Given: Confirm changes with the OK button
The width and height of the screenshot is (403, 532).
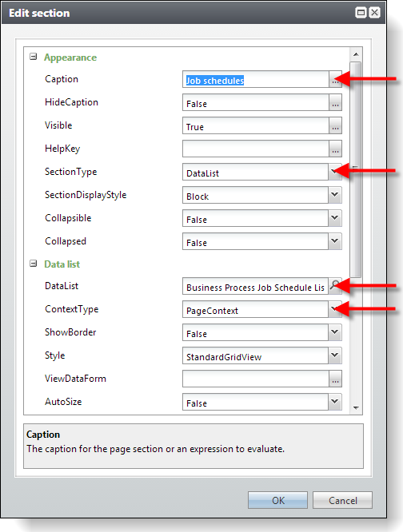Looking at the screenshot, I should [x=277, y=500].
